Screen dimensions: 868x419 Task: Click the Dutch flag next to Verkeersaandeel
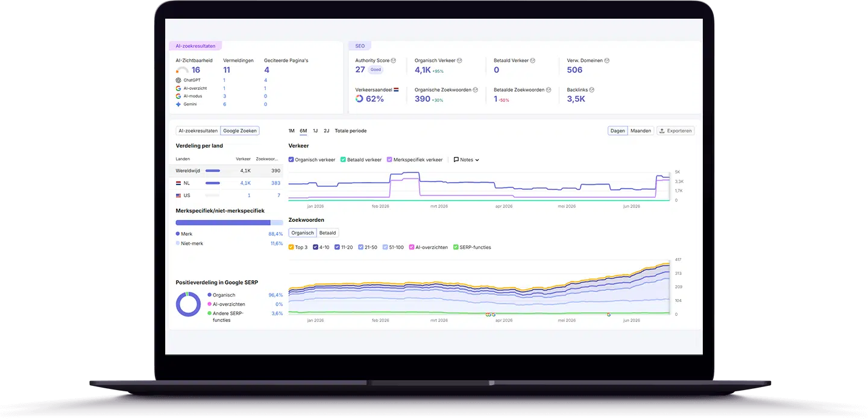pos(396,90)
